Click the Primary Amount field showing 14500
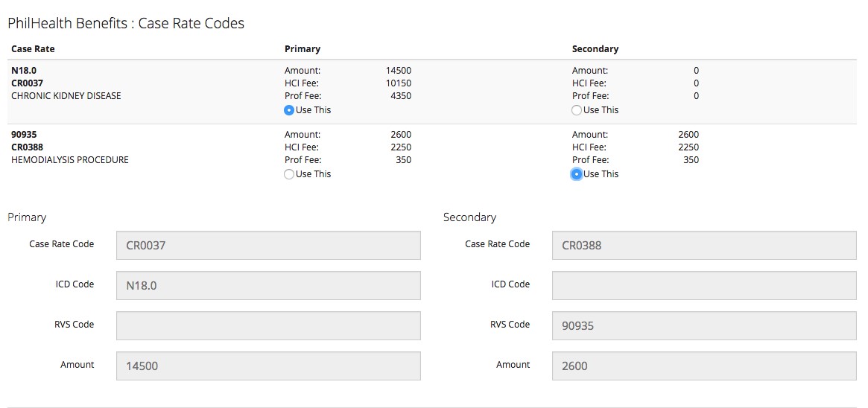Image resolution: width=868 pixels, height=408 pixels. point(268,366)
